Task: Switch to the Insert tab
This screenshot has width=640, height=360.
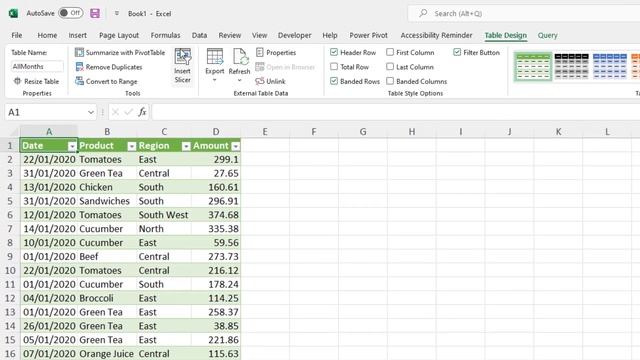Action: (78, 36)
